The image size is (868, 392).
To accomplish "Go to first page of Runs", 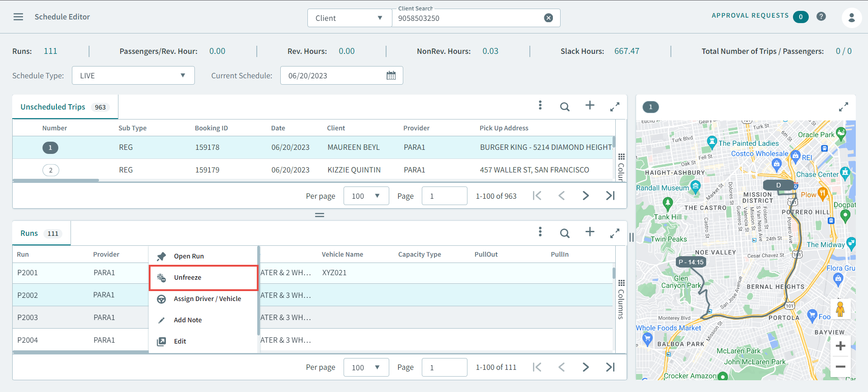I will pyautogui.click(x=537, y=367).
